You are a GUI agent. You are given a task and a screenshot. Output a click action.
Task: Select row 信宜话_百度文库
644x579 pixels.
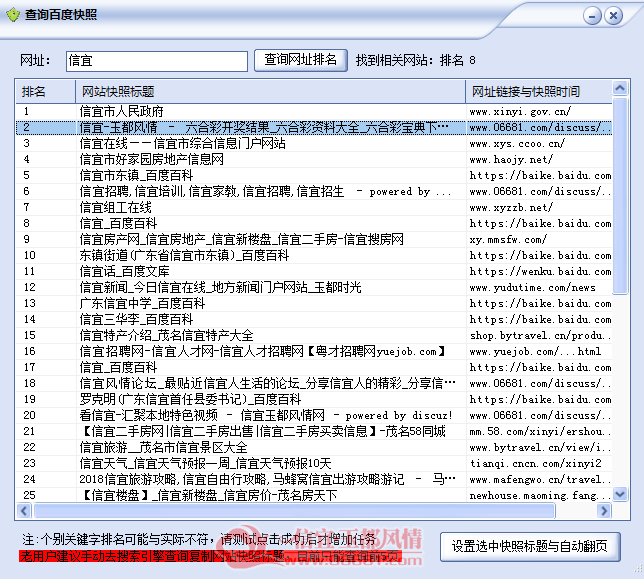coord(314,271)
